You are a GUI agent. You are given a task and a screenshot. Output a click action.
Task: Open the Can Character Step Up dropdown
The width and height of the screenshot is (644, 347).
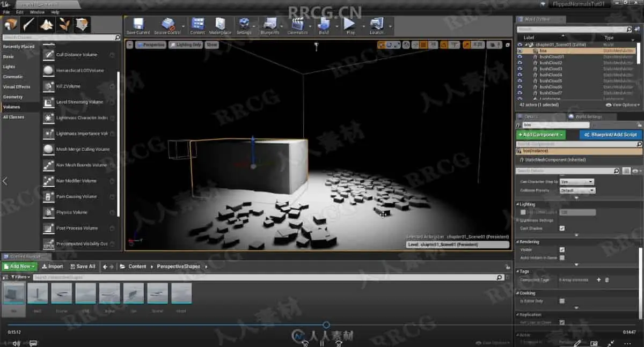point(577,182)
